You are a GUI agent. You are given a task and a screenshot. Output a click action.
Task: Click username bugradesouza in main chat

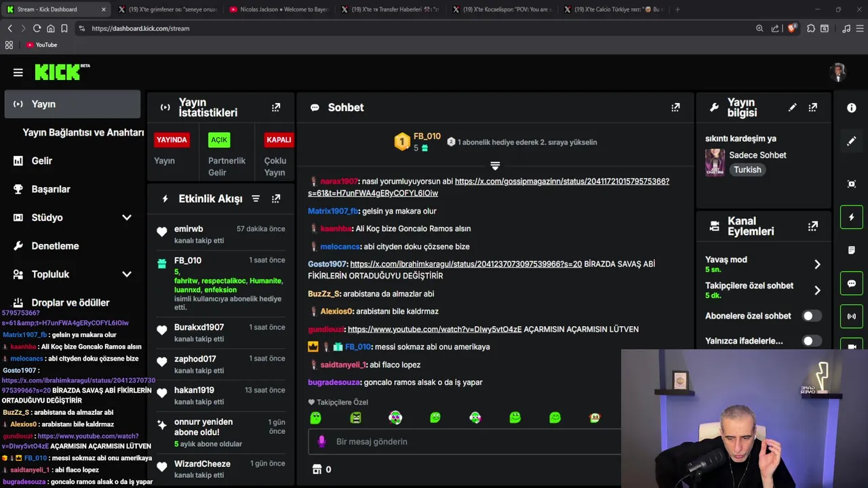click(334, 382)
